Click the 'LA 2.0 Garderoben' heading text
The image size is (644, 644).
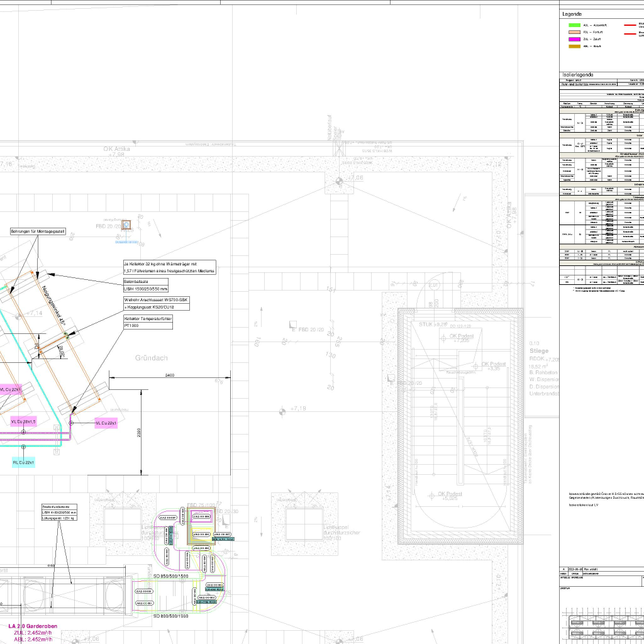click(32, 626)
